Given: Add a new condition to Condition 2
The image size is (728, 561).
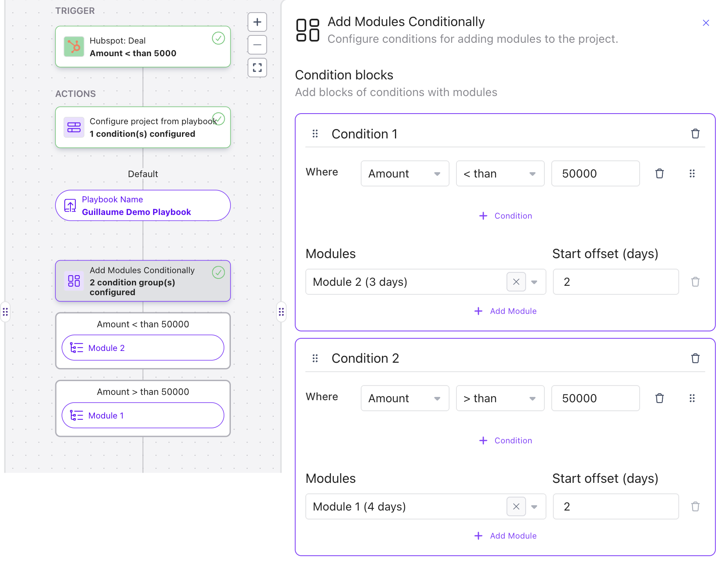Looking at the screenshot, I should 505,440.
